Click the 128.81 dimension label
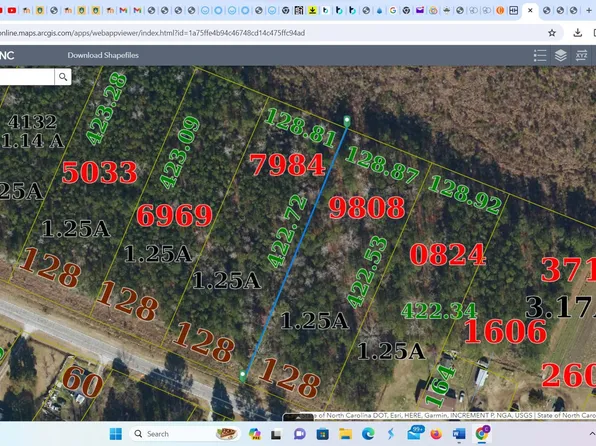 [x=300, y=127]
